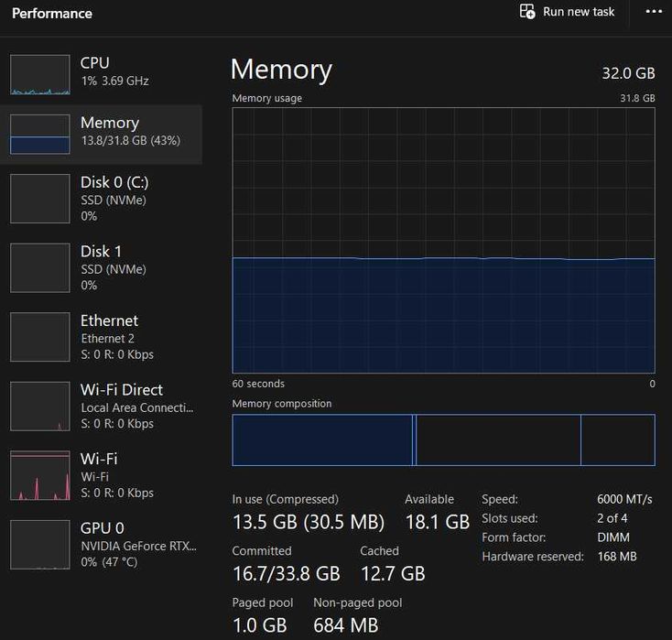
Task: Select the CPU mini graph thumbnail
Action: 39,74
